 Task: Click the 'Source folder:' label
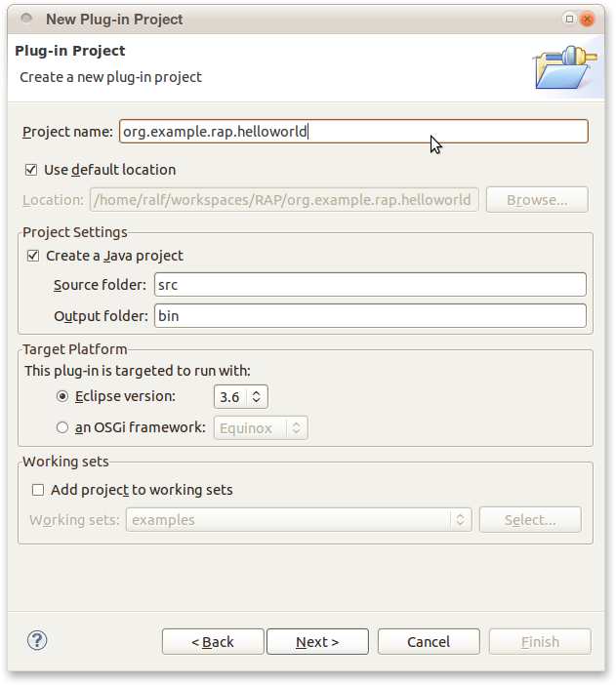pos(100,285)
